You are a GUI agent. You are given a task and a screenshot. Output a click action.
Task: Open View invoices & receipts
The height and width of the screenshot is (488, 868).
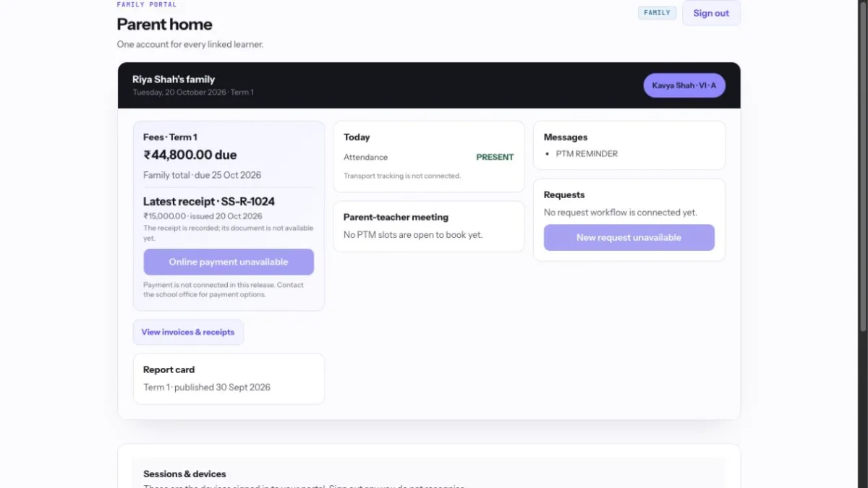[188, 332]
